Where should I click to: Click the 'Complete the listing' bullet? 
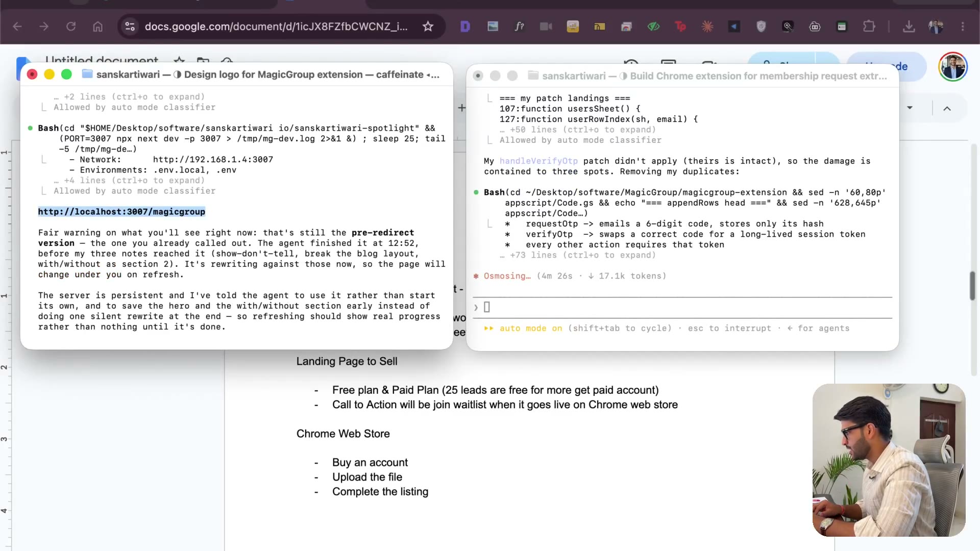(380, 492)
